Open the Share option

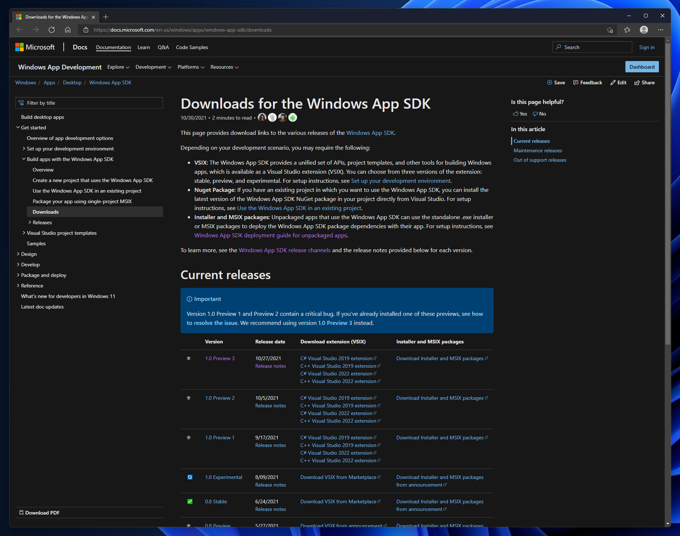644,82
